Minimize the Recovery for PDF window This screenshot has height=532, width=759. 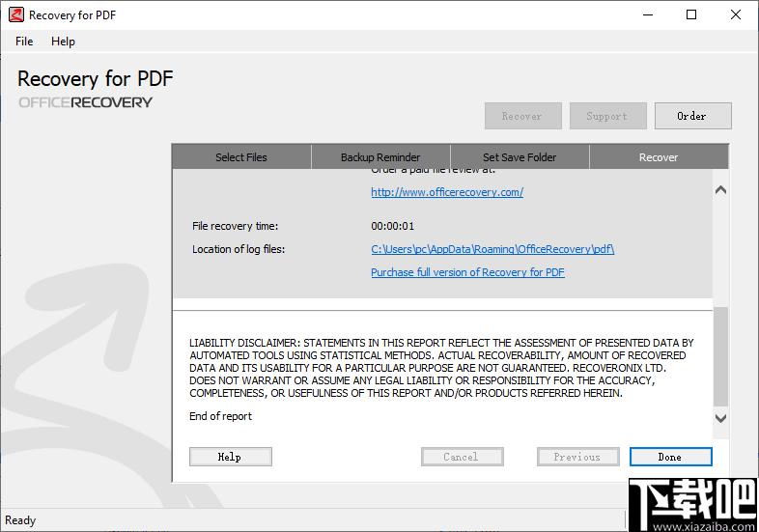(648, 15)
